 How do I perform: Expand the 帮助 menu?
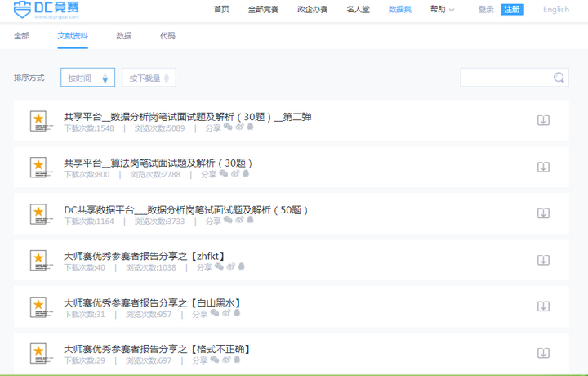pyautogui.click(x=442, y=9)
